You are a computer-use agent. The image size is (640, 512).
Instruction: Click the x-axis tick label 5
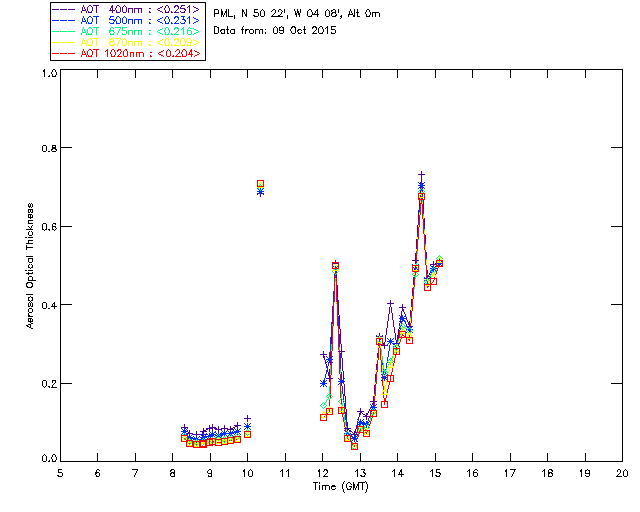click(60, 473)
